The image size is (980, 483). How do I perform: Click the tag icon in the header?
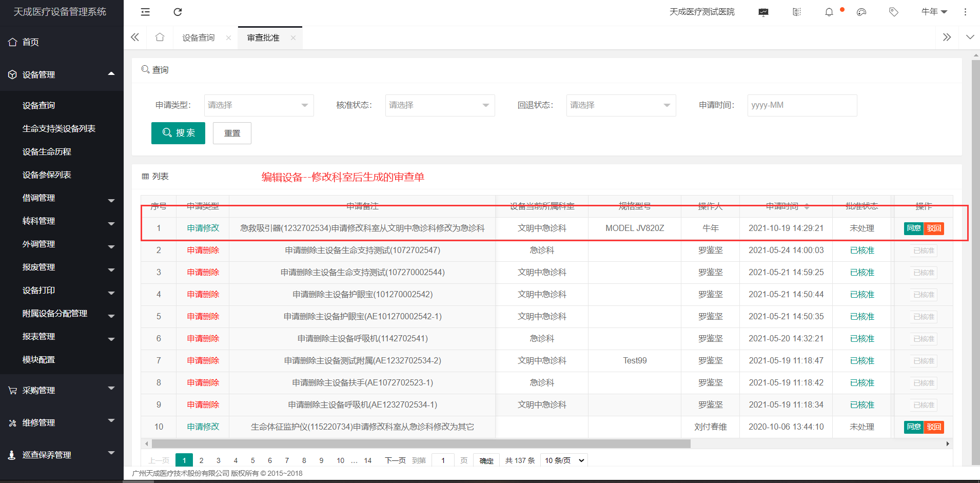coord(894,12)
